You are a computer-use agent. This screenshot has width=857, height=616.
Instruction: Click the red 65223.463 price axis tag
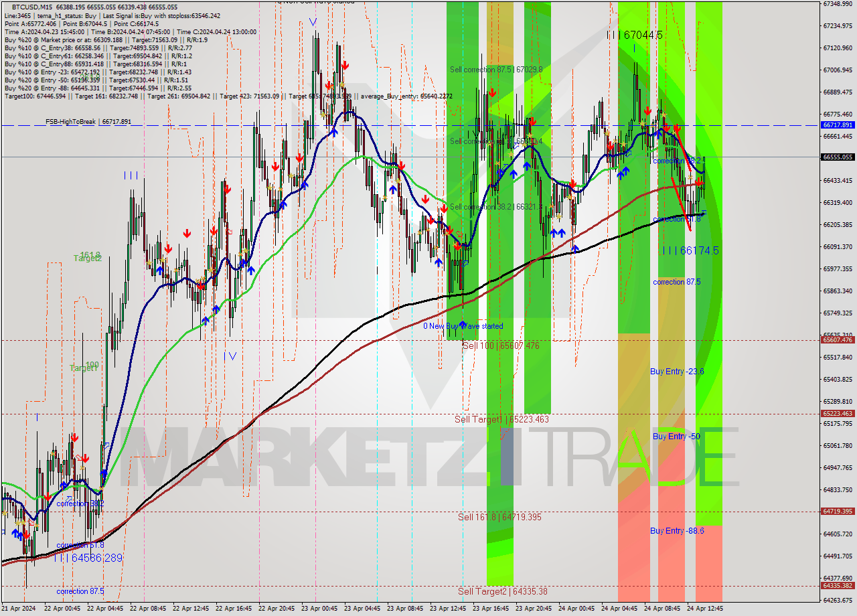(838, 414)
